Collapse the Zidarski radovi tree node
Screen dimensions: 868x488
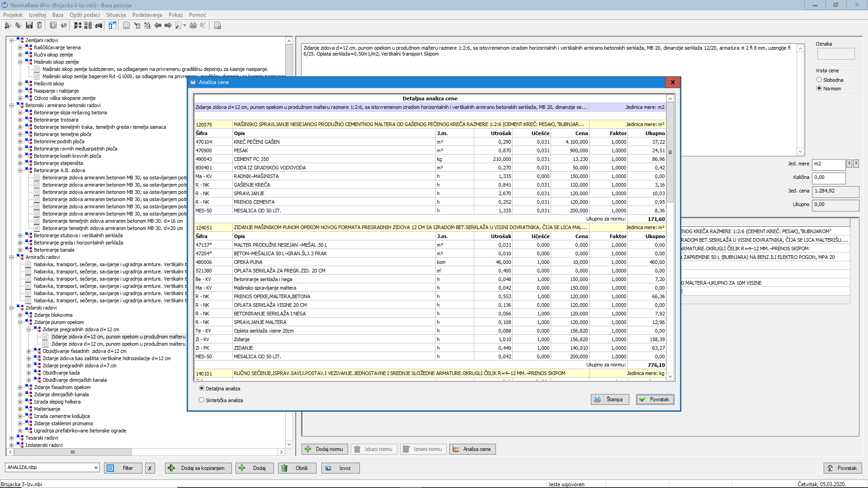coord(12,308)
